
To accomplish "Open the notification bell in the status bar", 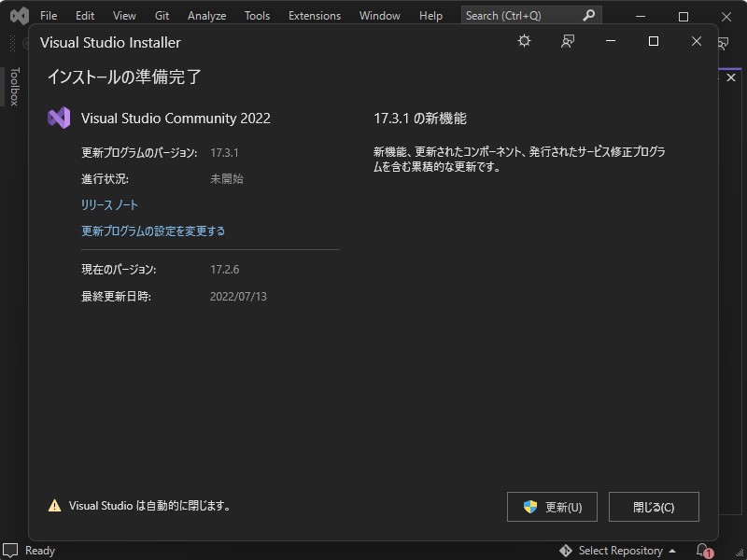I will [702, 551].
